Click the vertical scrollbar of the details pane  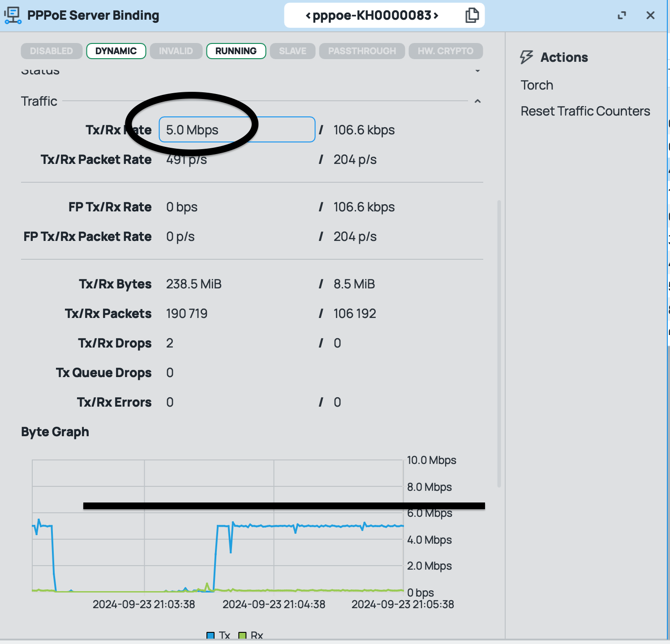pos(499,343)
